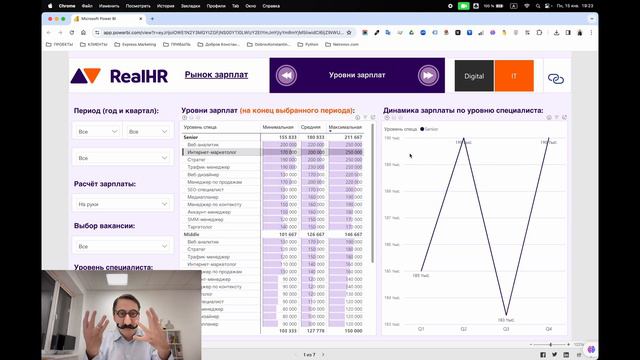Click the browser back arrow

point(49,33)
